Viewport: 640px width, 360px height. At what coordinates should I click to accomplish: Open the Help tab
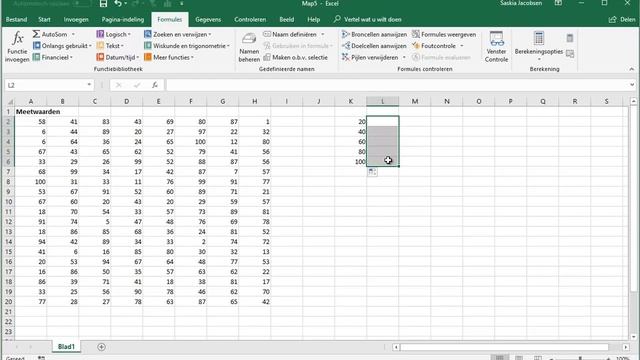[x=313, y=20]
